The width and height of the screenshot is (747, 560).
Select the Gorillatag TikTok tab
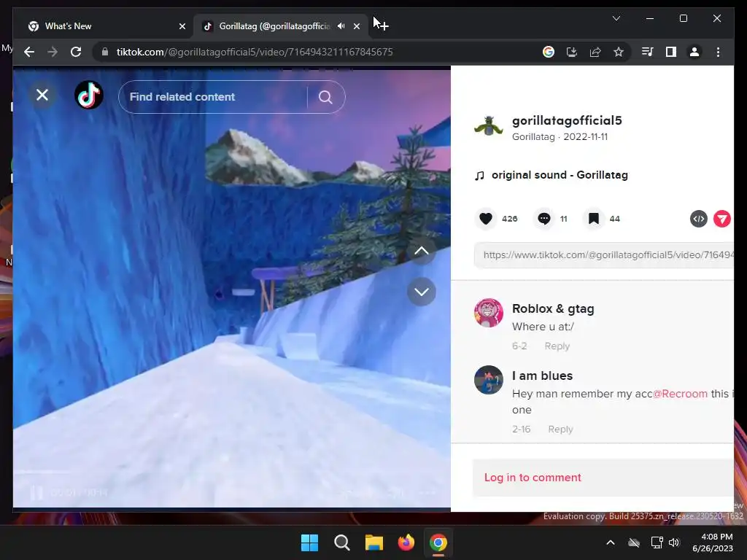pyautogui.click(x=274, y=26)
